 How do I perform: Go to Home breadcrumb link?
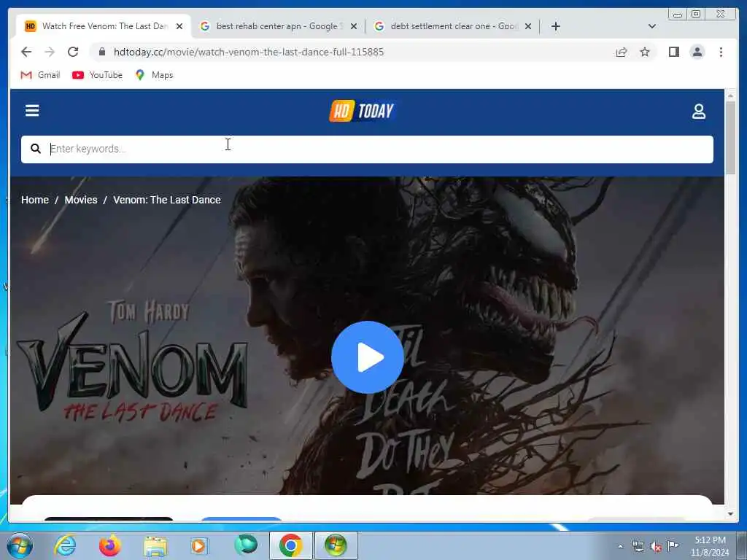coord(35,200)
